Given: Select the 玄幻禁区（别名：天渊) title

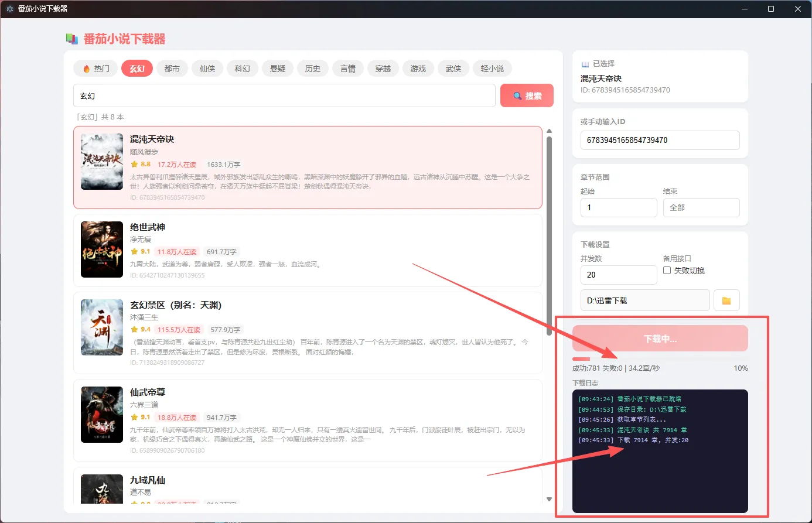Looking at the screenshot, I should (176, 305).
